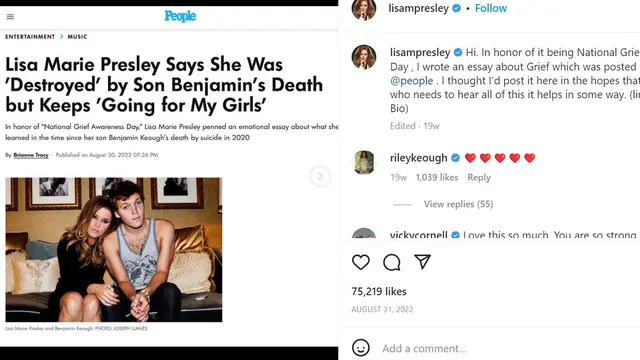The image size is (640, 360).
Task: Go to Entertainment breadcrumb
Action: (30, 37)
